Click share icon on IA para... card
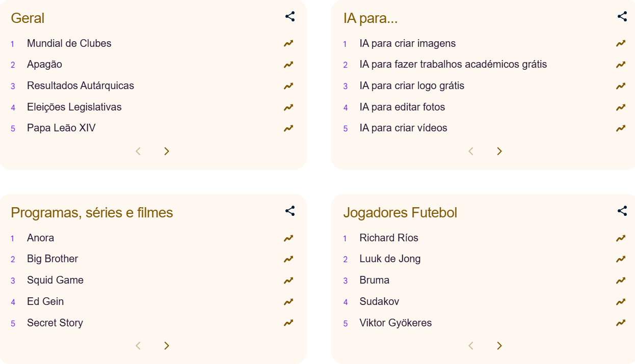Image resolution: width=635 pixels, height=364 pixels. click(x=622, y=16)
